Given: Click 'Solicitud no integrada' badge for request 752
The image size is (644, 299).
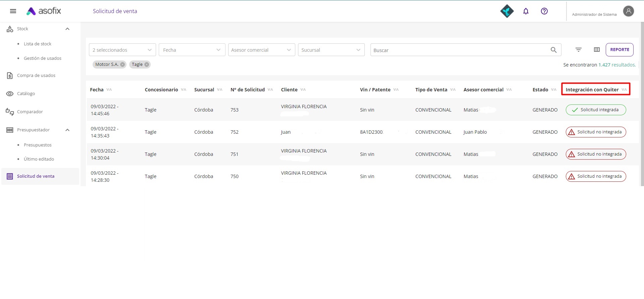Looking at the screenshot, I should pyautogui.click(x=596, y=132).
